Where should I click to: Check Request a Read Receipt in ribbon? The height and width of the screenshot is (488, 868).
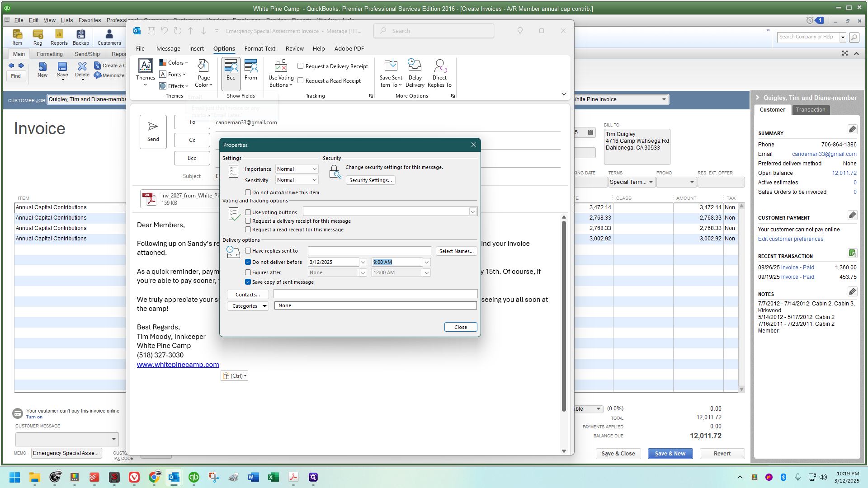300,80
